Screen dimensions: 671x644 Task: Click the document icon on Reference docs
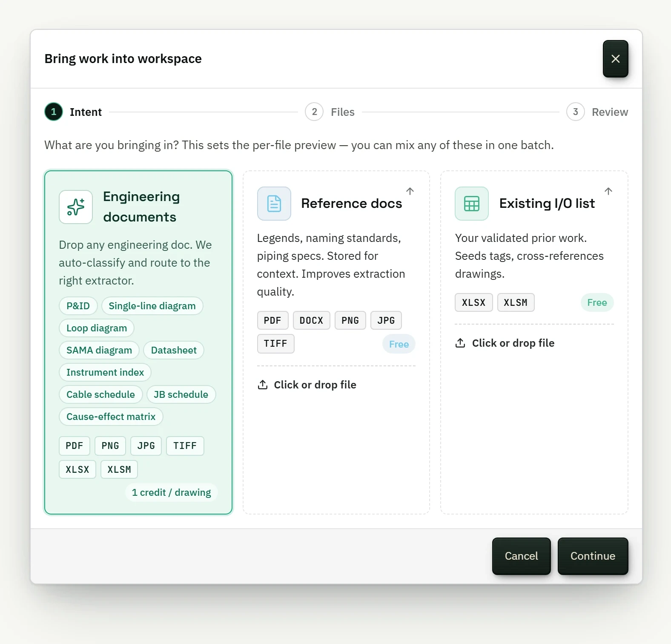274,204
